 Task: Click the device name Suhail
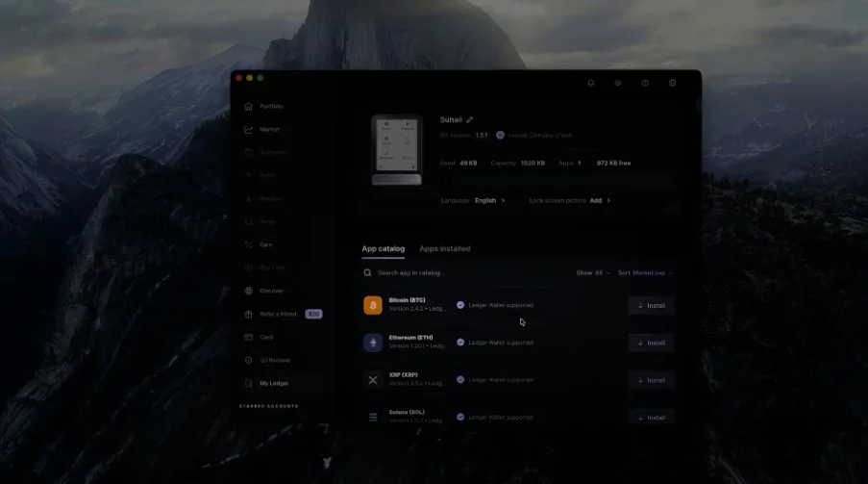[x=451, y=119]
